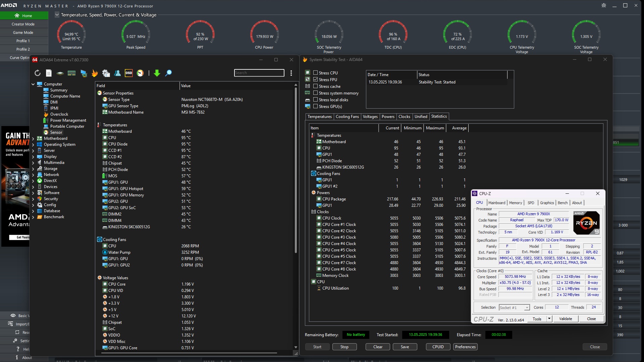This screenshot has height=362, width=644.
Task: Click the Clear button in Stability Test
Action: tap(378, 347)
